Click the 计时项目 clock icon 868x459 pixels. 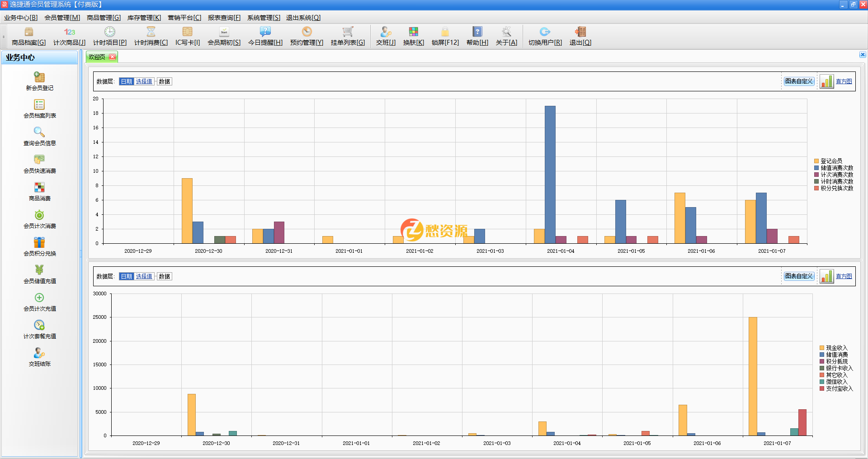click(x=109, y=32)
